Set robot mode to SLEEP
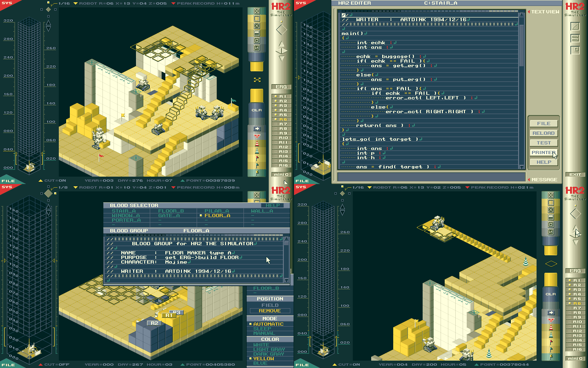 pos(262,329)
